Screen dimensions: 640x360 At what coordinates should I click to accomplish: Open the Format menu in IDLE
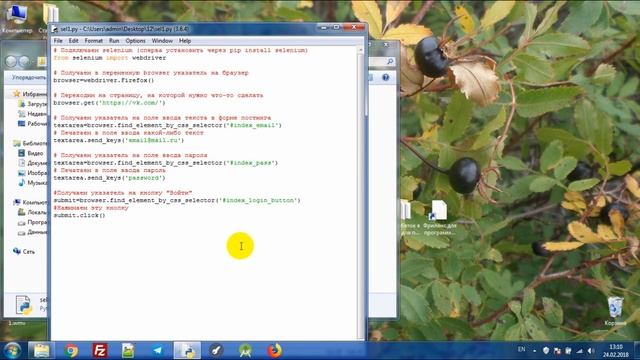click(93, 41)
